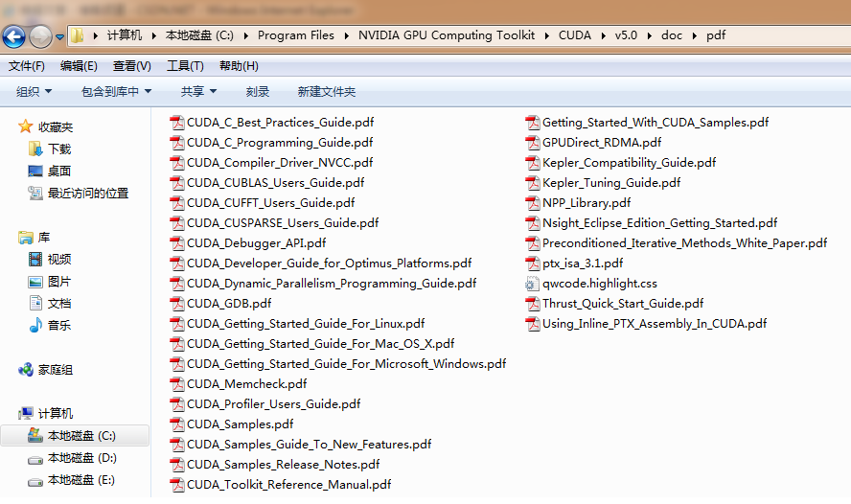Screen dimensions: 851x504
Task: Expand the arrow after CUDA in address path
Action: point(603,35)
